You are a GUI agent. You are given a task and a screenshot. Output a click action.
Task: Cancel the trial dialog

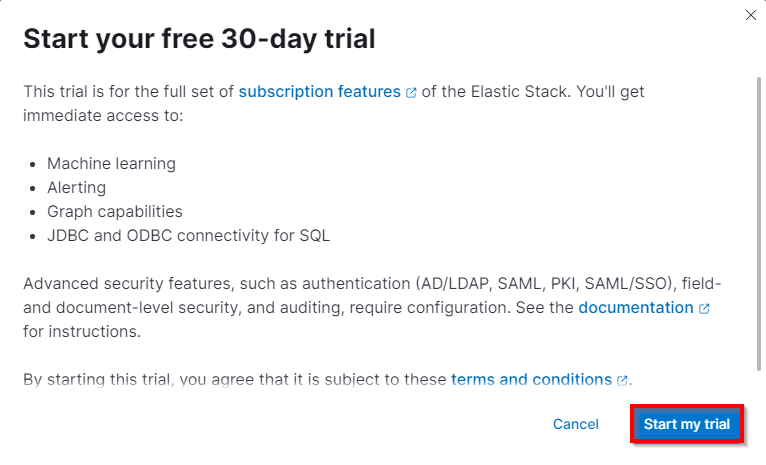click(x=575, y=424)
